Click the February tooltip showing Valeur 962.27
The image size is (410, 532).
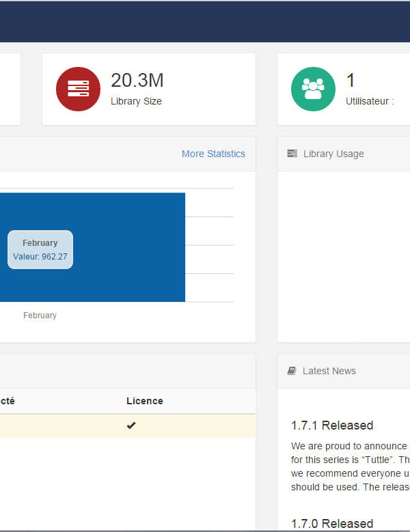point(40,250)
